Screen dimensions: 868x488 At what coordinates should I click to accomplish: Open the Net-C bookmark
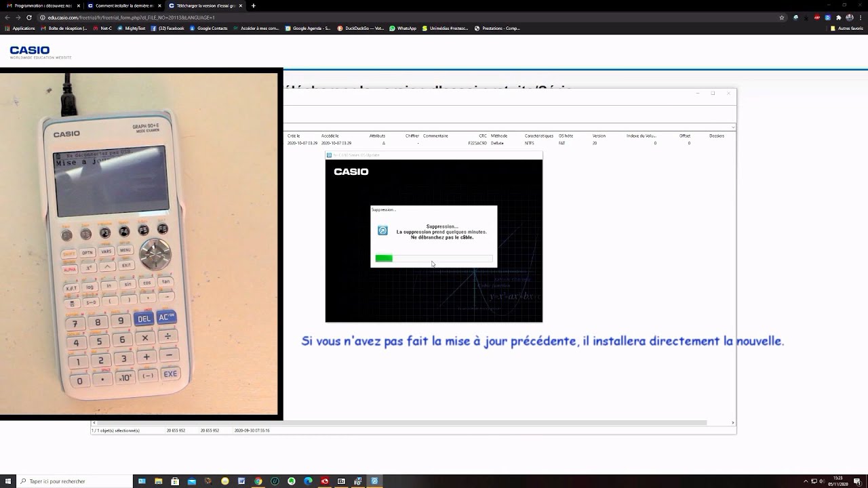[x=102, y=28]
